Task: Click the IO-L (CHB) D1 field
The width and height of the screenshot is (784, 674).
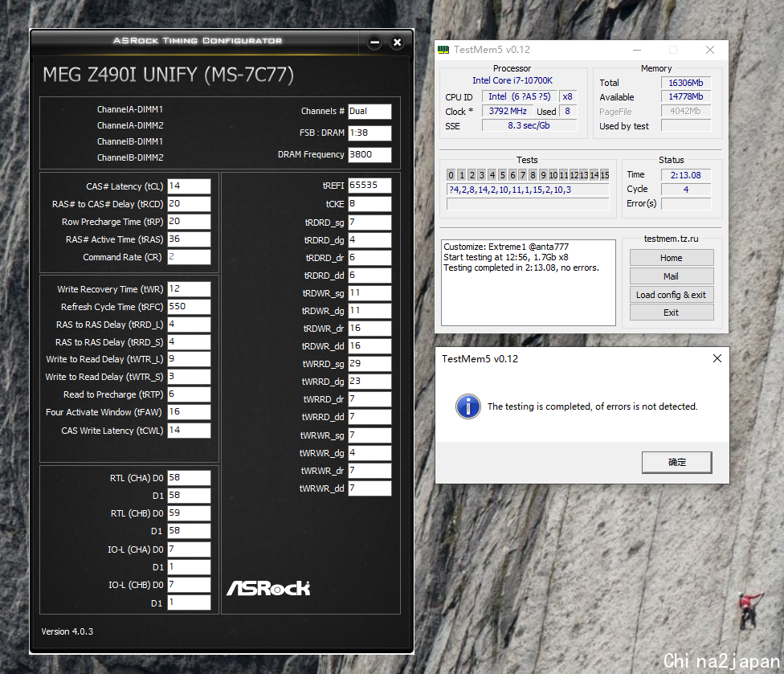Action: point(189,603)
